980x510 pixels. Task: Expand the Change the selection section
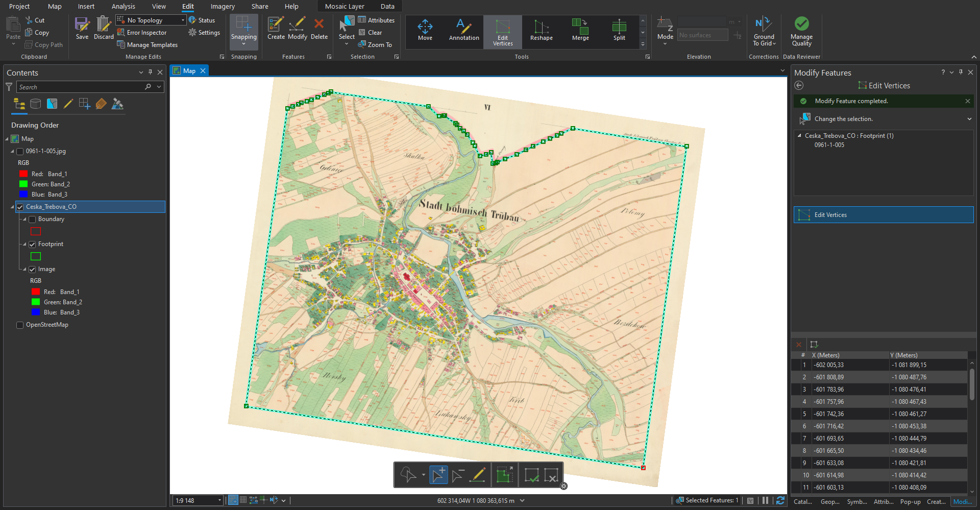tap(969, 119)
